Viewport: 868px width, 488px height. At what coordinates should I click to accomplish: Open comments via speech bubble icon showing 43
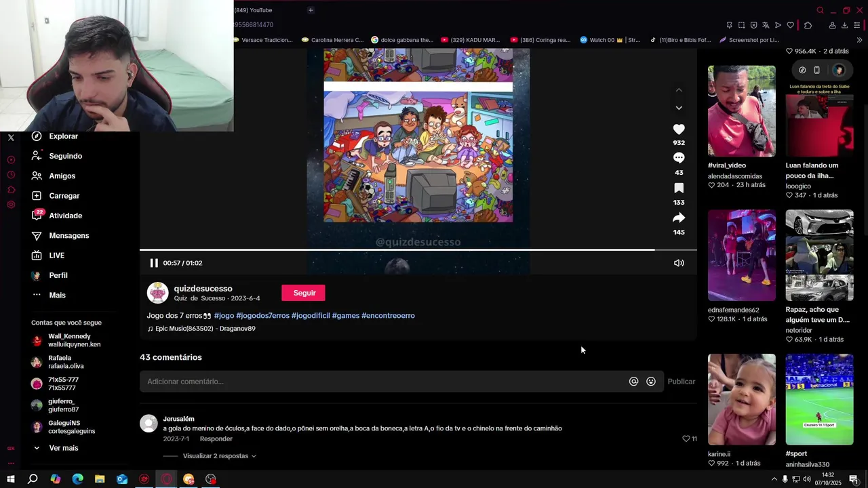point(679,158)
